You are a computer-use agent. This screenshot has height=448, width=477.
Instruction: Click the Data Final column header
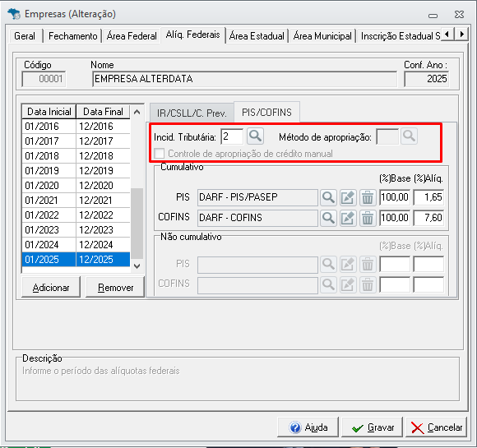tap(103, 112)
